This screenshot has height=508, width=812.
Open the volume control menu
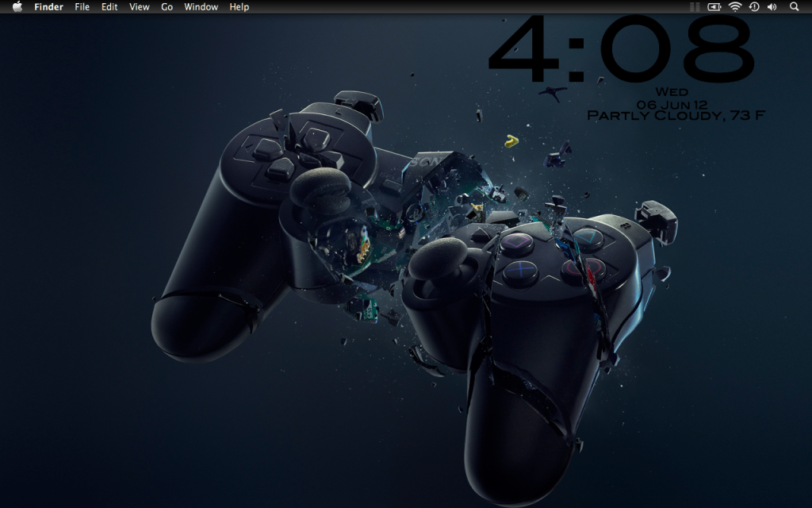pos(772,6)
